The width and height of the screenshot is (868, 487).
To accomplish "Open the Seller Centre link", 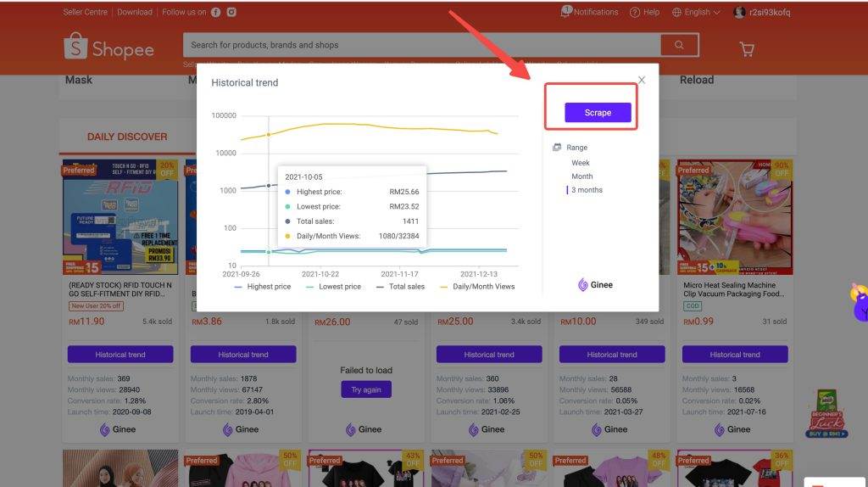I will click(86, 12).
